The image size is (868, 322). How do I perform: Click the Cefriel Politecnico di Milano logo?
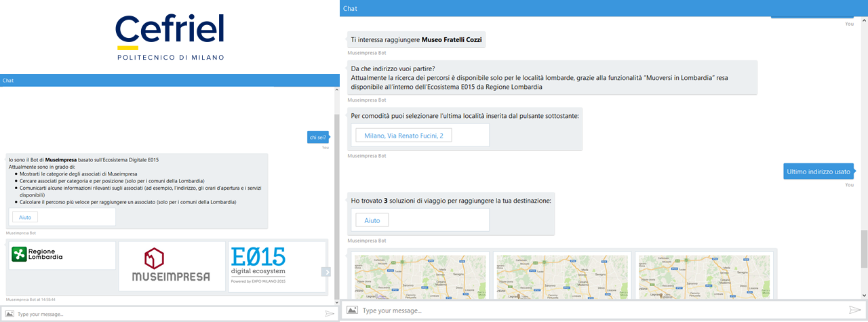170,37
